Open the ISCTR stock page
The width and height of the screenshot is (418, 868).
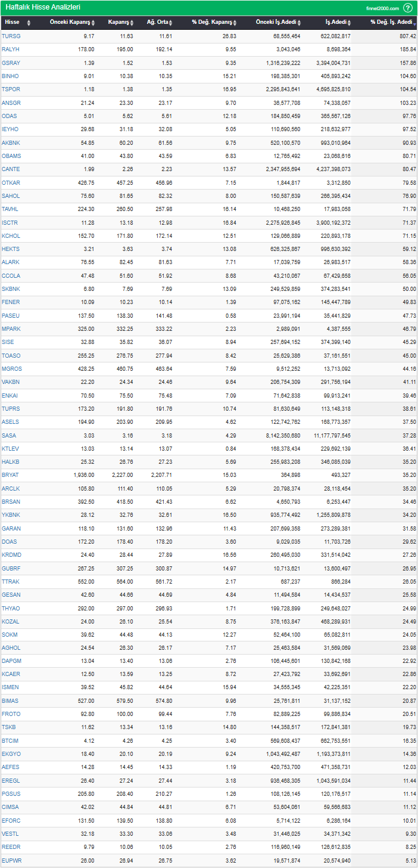pyautogui.click(x=10, y=222)
